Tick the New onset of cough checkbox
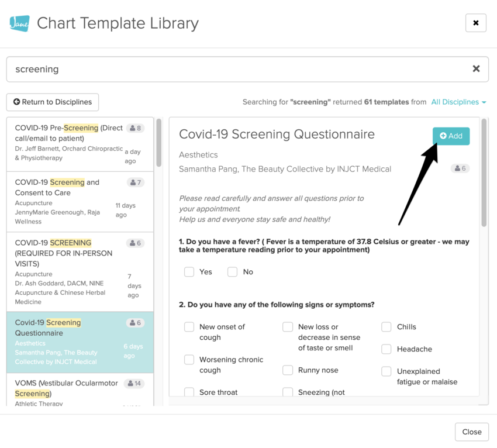Image resolution: width=497 pixels, height=448 pixels. (189, 327)
